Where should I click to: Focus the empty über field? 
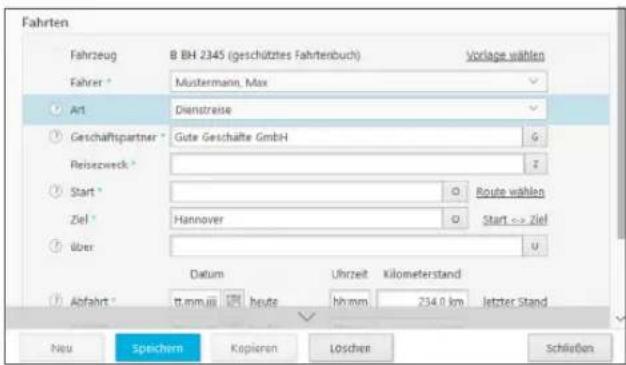pyautogui.click(x=346, y=246)
